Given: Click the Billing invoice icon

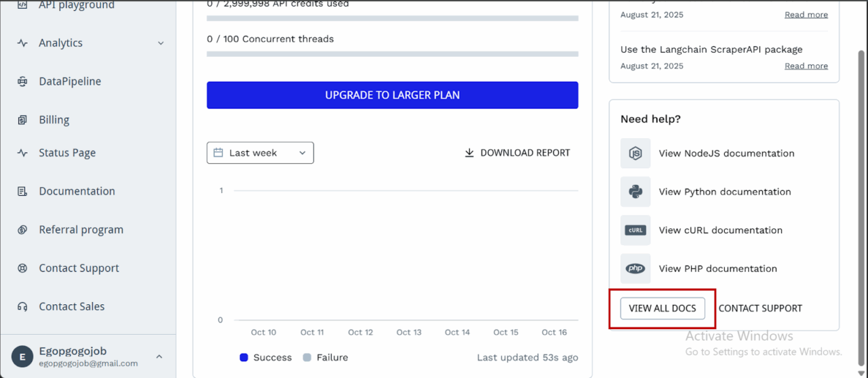Looking at the screenshot, I should click(22, 120).
